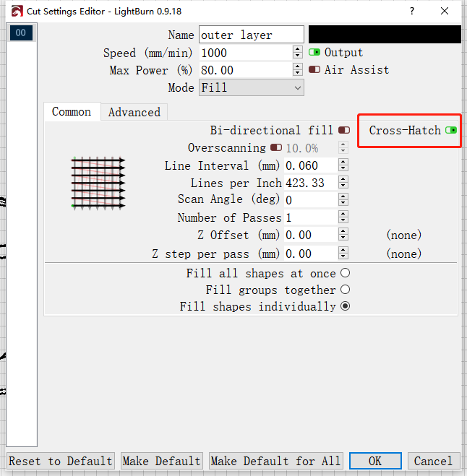Click the Z Offset (mm) field
This screenshot has height=476, width=467.
[x=311, y=235]
